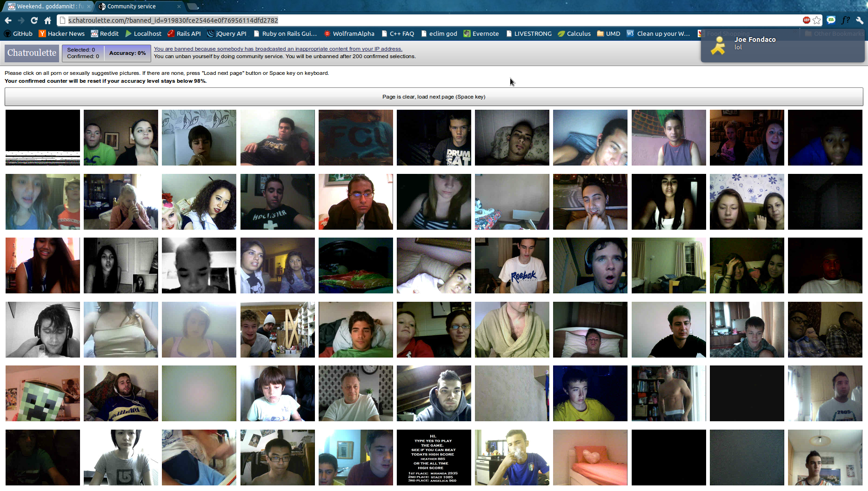Viewport: 868px width, 491px height.
Task: Click the Joe Fondaco chat notification
Action: (x=782, y=46)
